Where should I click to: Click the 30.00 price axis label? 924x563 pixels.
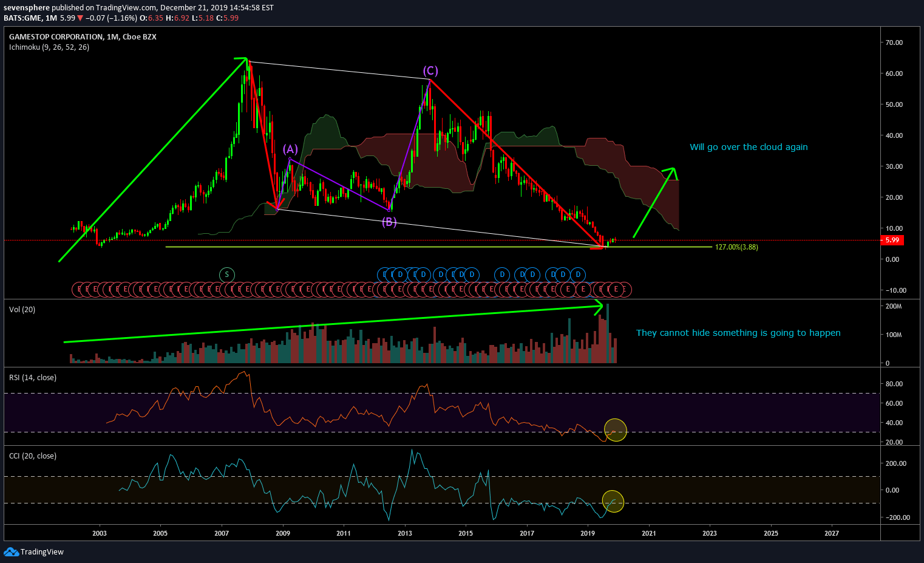tap(894, 166)
